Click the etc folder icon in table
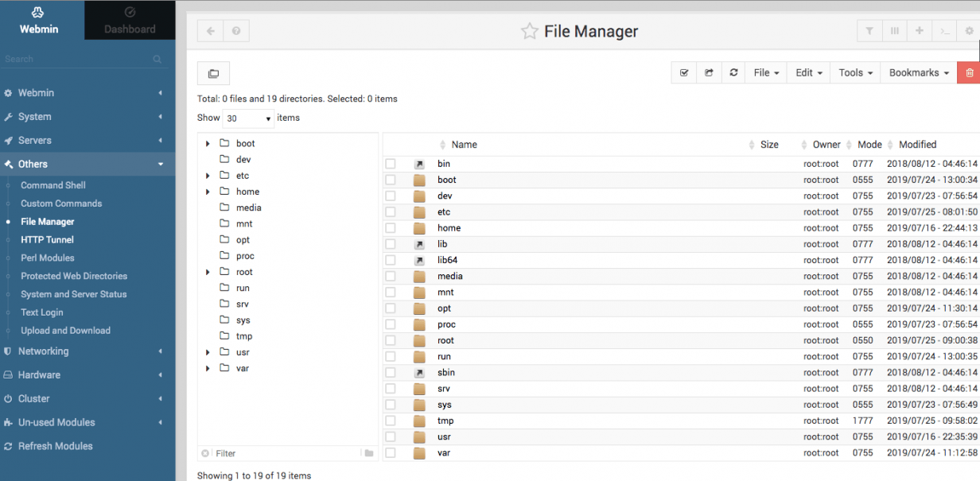Viewport: 980px width, 481px height. pyautogui.click(x=419, y=212)
